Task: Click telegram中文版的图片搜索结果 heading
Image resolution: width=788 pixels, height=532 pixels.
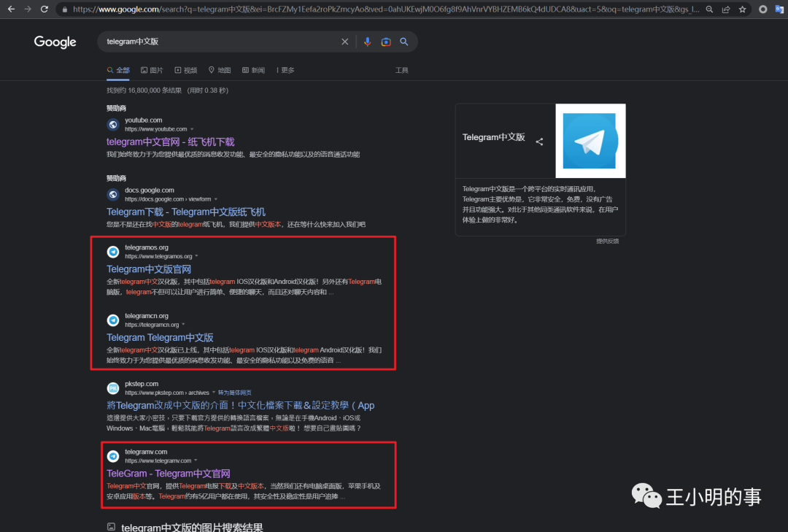Action: [192, 526]
